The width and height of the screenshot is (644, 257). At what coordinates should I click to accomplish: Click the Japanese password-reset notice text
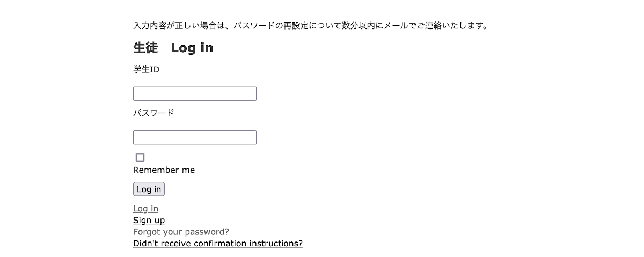tap(310, 25)
